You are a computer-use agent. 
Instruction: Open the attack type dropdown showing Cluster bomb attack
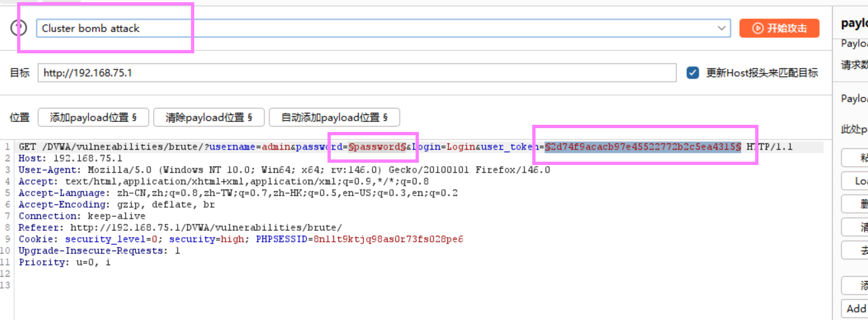click(383, 28)
